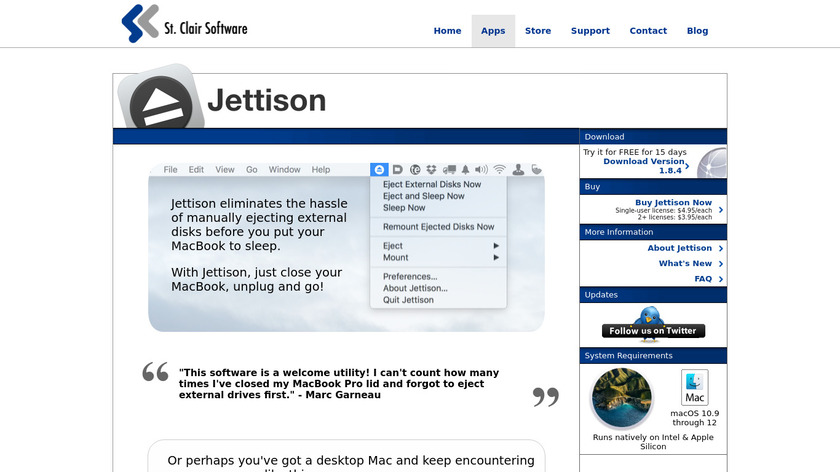The image size is (840, 472).
Task: Click the rightmost icon in the promo menu bar
Action: [x=536, y=170]
